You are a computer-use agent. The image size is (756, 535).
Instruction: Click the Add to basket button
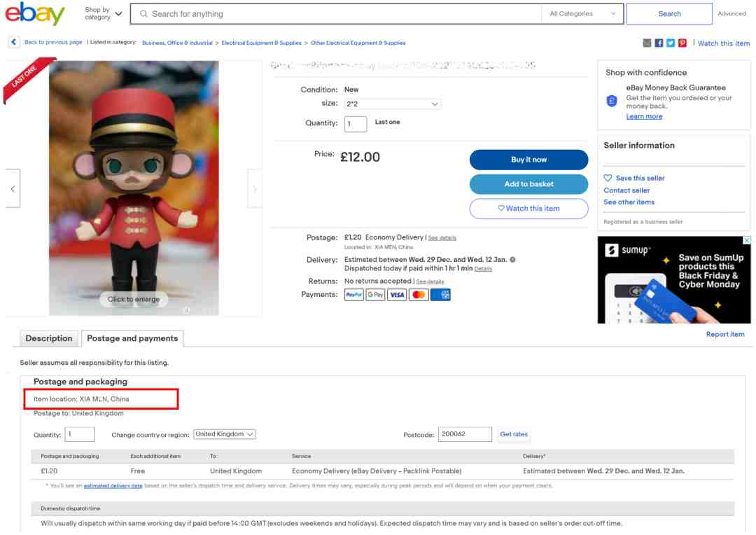pyautogui.click(x=529, y=184)
